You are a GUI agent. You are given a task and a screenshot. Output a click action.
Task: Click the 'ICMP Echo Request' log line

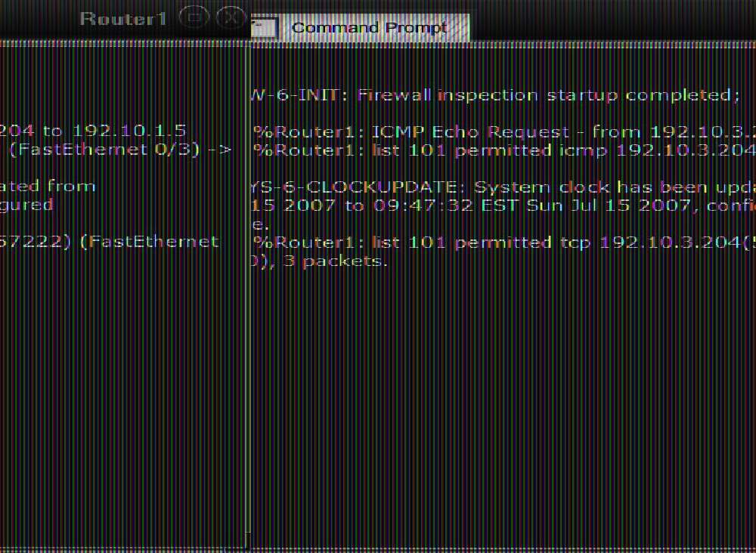504,131
